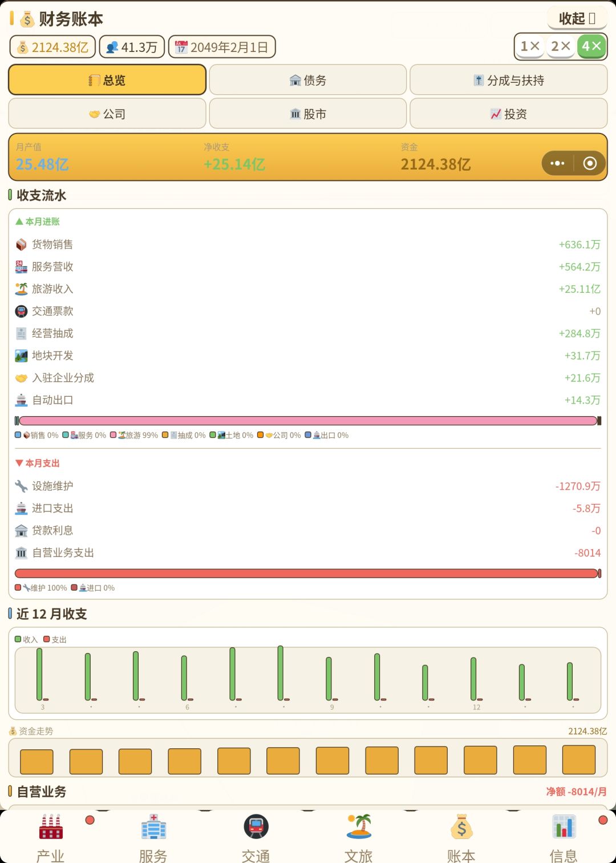Tap the circular target icon in summary banner

tap(590, 164)
